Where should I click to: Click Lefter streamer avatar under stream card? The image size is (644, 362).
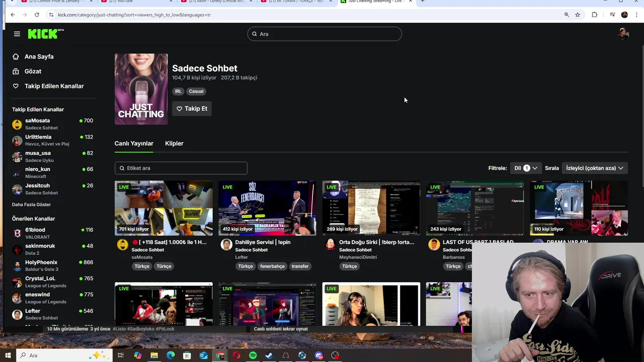point(226,244)
